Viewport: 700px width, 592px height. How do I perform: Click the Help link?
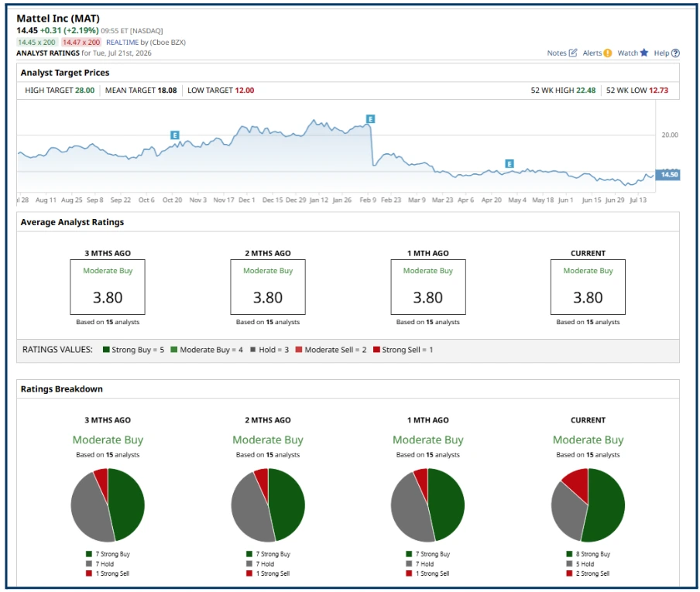pyautogui.click(x=661, y=53)
